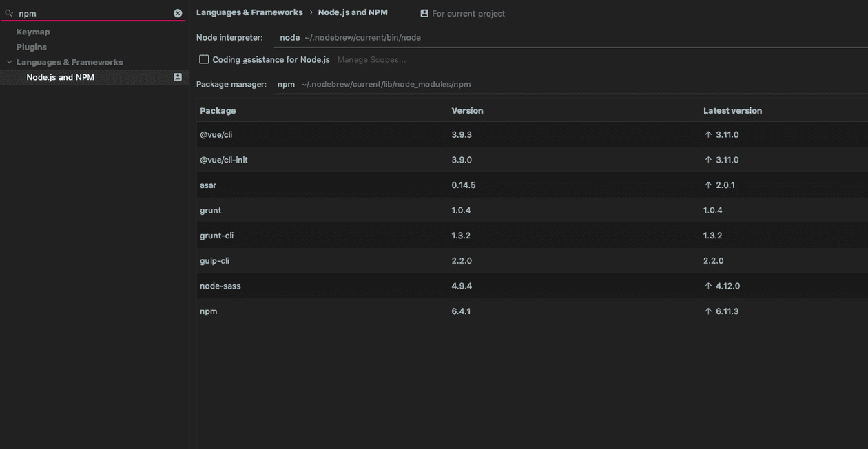The image size is (868, 449).
Task: Select the Plugins settings page
Action: 31,47
